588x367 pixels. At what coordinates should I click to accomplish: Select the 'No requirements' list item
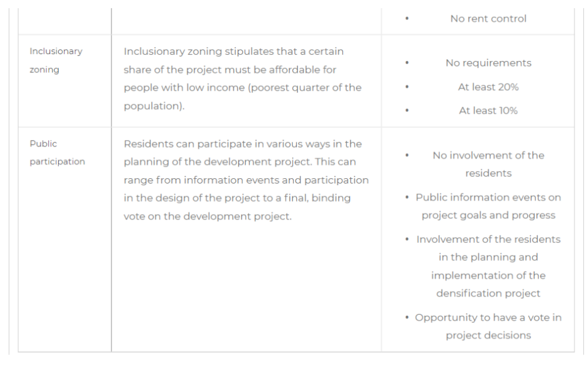pyautogui.click(x=488, y=63)
